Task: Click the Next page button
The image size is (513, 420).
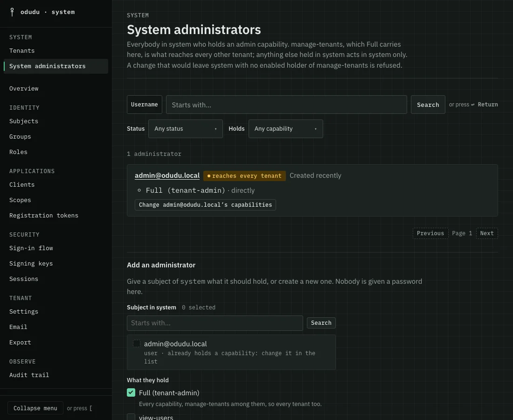Action: tap(487, 233)
